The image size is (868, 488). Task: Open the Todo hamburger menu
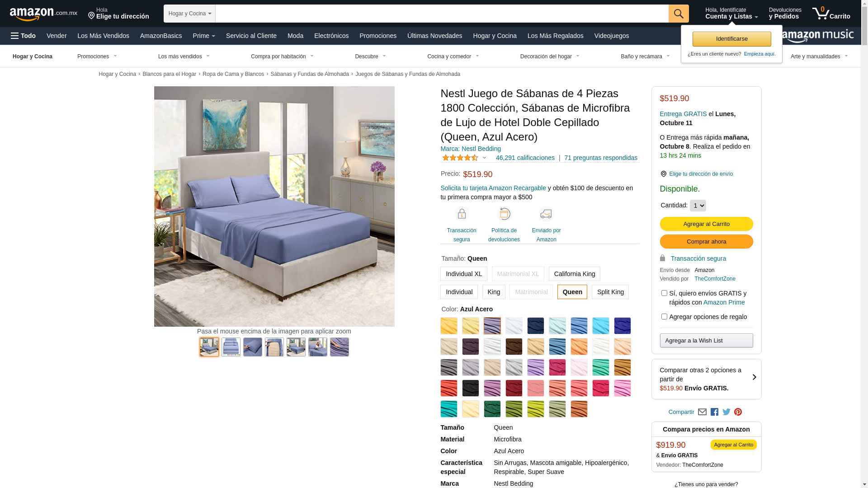tap(24, 36)
